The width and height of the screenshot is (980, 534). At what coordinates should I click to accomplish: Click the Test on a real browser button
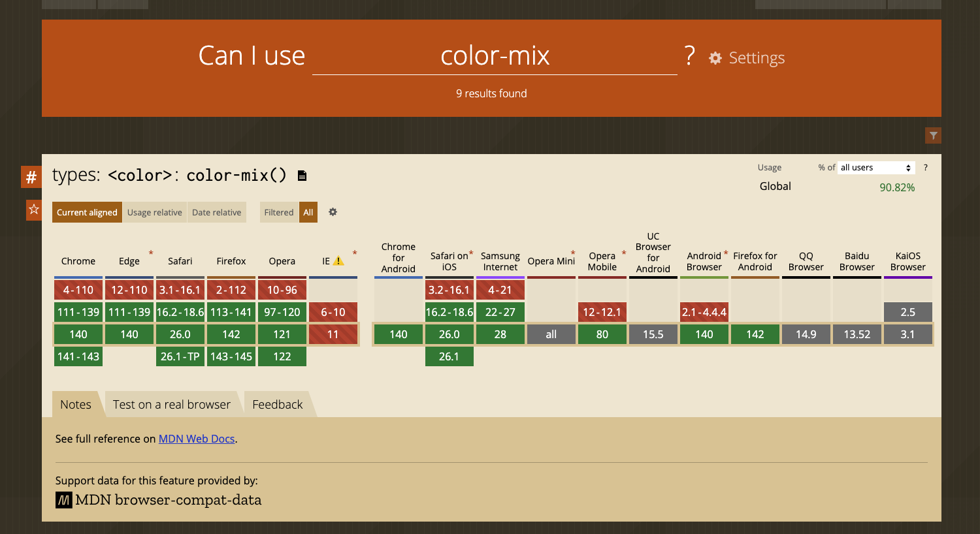[171, 404]
